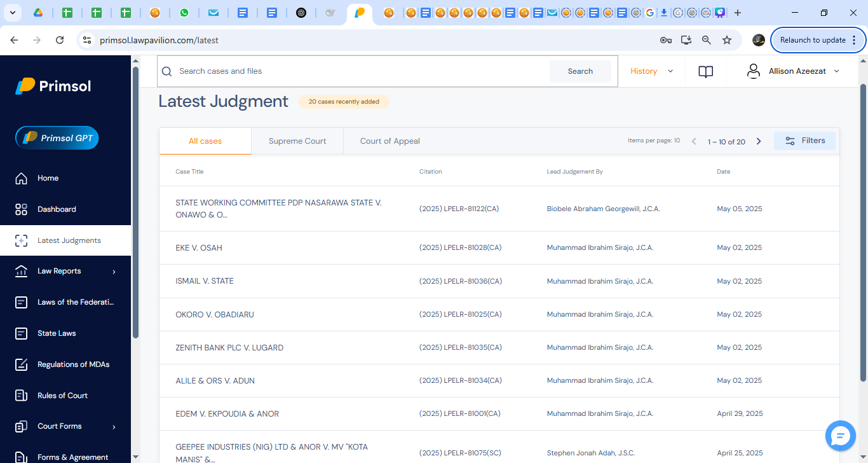This screenshot has height=463, width=868.
Task: Go to the next page of results
Action: [x=759, y=141]
